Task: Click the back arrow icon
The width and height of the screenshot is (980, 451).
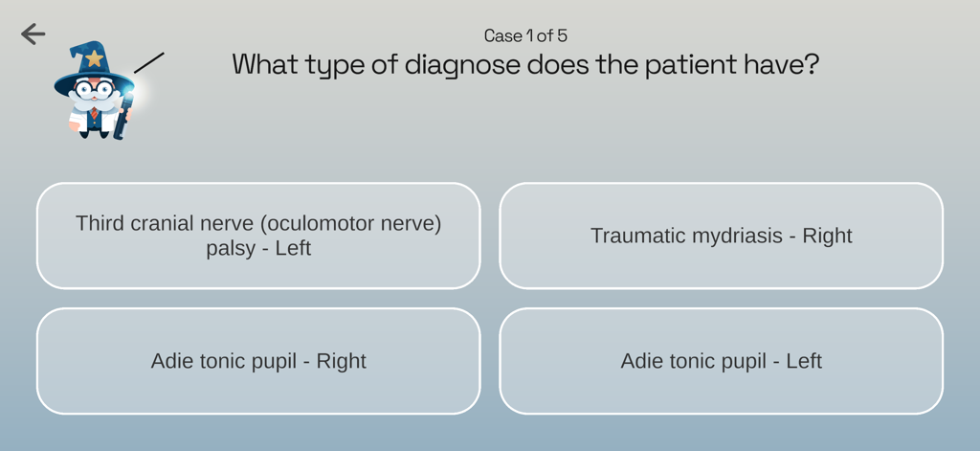Action: coord(33,34)
